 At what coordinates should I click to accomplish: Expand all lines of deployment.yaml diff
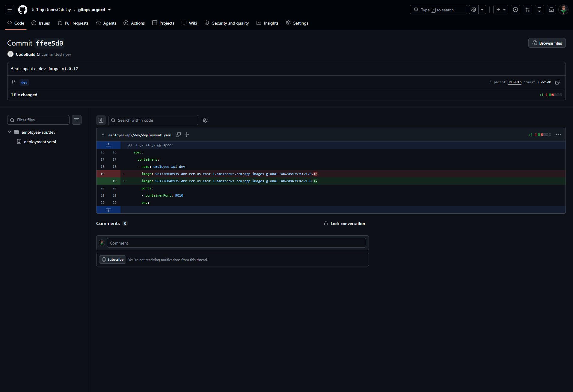click(x=187, y=135)
